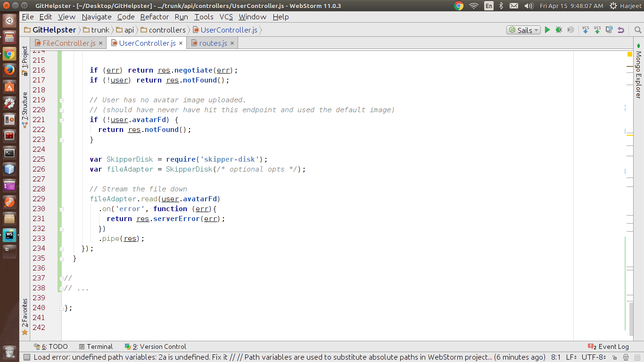The image size is (644, 362).
Task: Open Search Everywhere with the magnifier icon
Action: coord(637,30)
